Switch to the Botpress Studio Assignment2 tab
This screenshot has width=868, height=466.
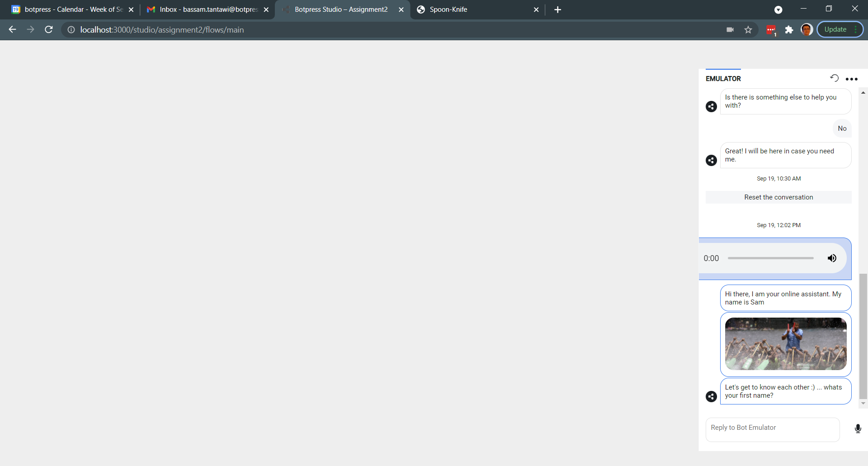pos(342,9)
